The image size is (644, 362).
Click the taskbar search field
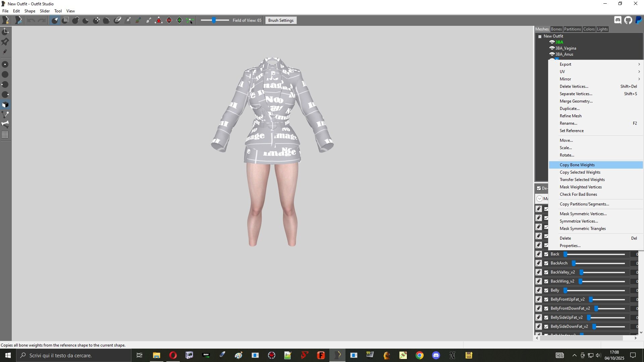pyautogui.click(x=74, y=355)
